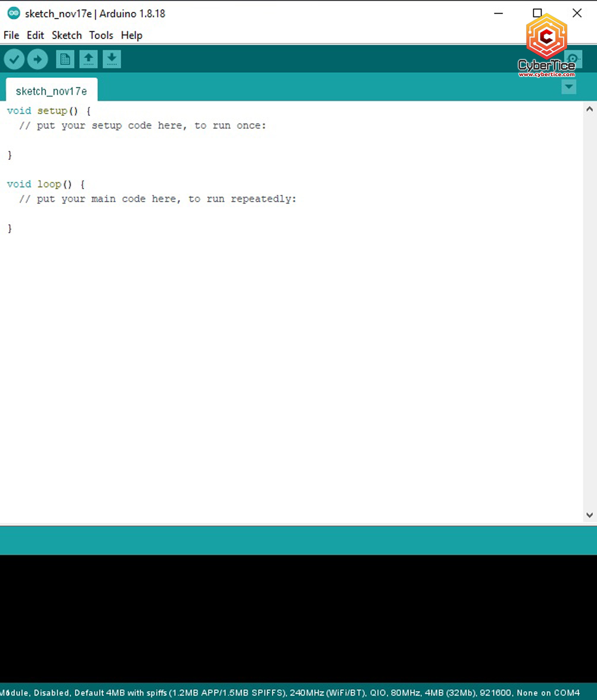The height and width of the screenshot is (700, 597).
Task: Click the Open sketch up-arrow icon
Action: click(88, 60)
